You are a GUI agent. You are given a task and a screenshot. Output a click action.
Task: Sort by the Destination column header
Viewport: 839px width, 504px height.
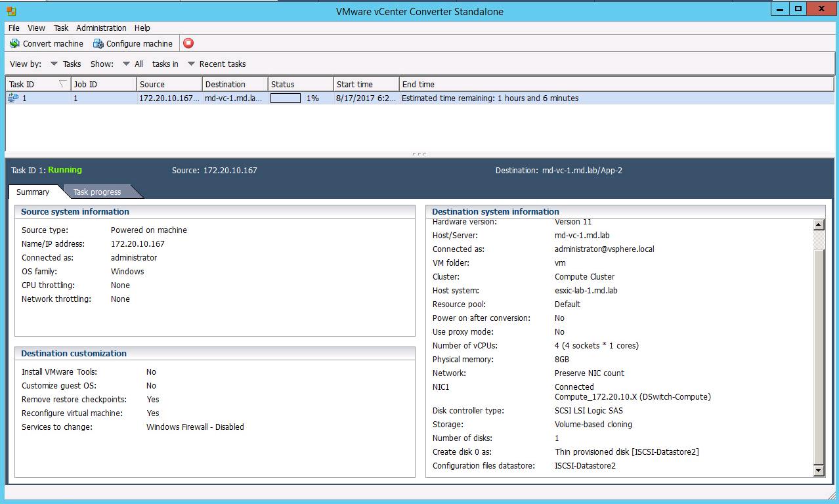pos(235,84)
